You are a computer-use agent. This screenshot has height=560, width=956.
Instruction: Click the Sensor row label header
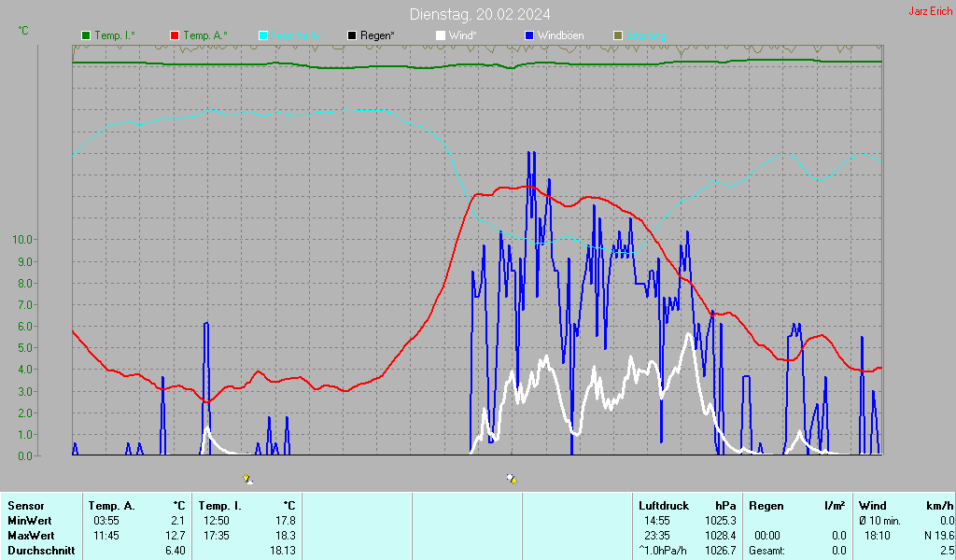click(25, 506)
